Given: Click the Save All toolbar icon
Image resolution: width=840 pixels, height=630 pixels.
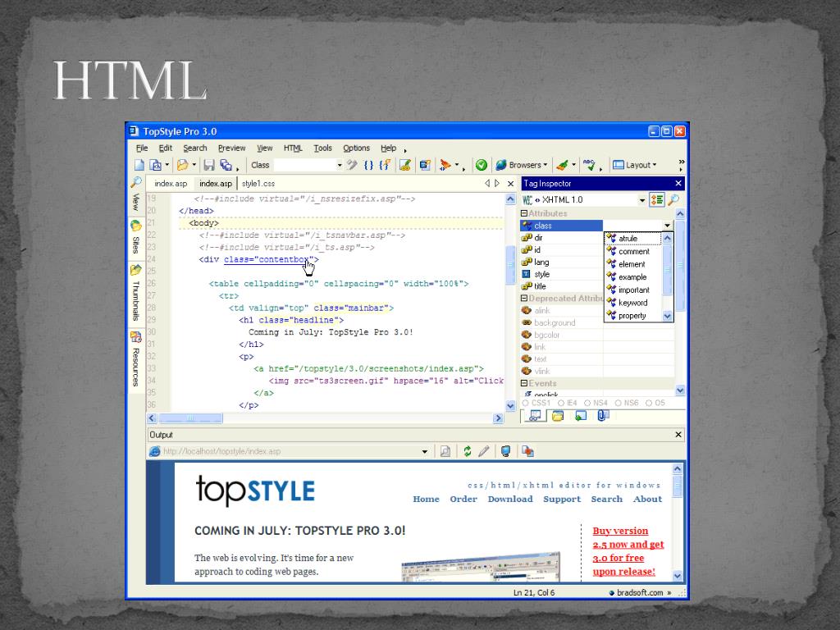Looking at the screenshot, I should pos(226,165).
